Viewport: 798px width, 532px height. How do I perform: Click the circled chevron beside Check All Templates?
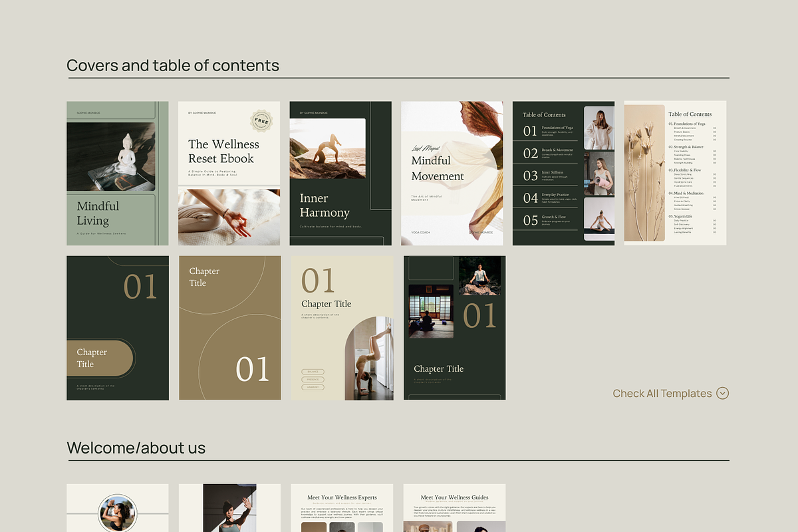(x=722, y=393)
